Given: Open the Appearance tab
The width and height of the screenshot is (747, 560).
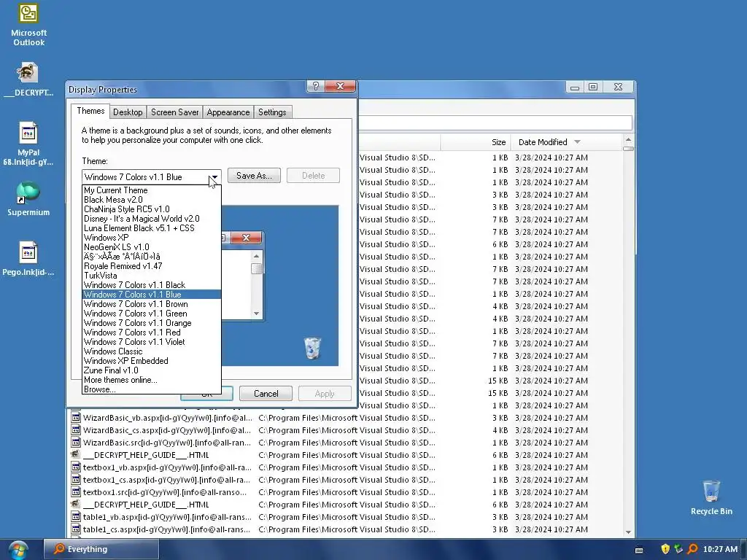Looking at the screenshot, I should (x=228, y=112).
